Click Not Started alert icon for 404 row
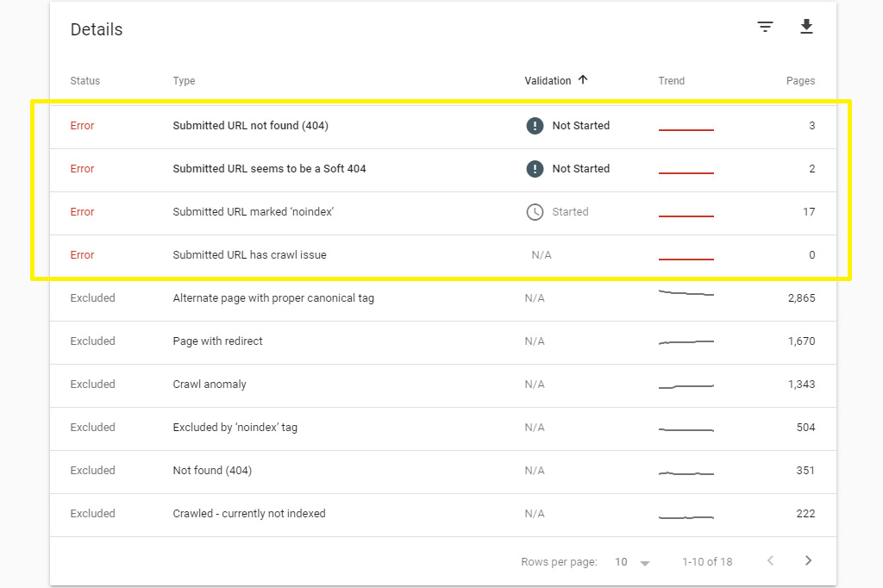Screen dimensions: 883x588 pyautogui.click(x=535, y=126)
